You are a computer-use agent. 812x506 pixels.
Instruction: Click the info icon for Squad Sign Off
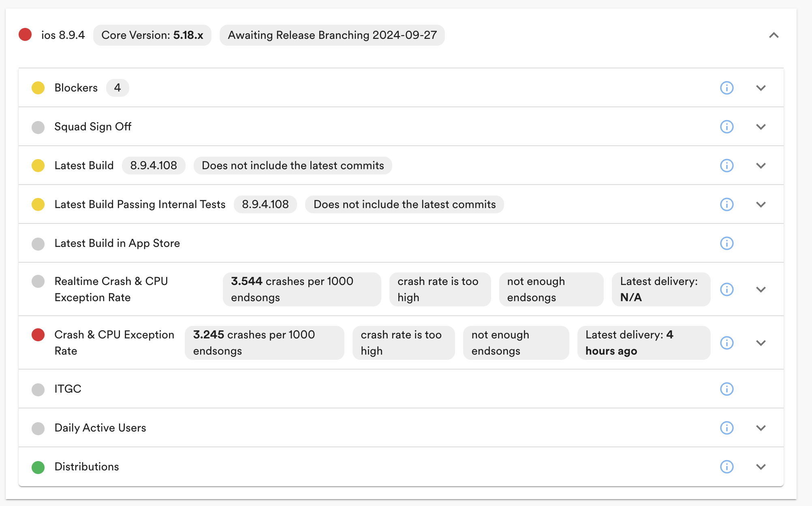pos(727,127)
